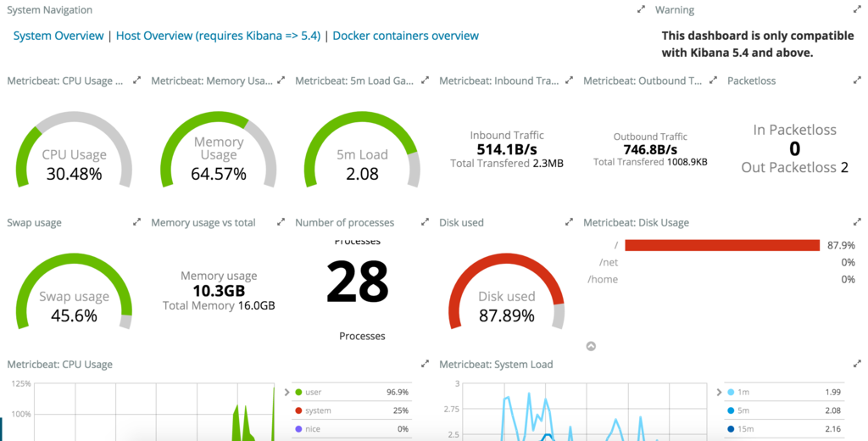Maximize the Metricbeat System Load chart
This screenshot has height=441, width=868.
[x=857, y=364]
